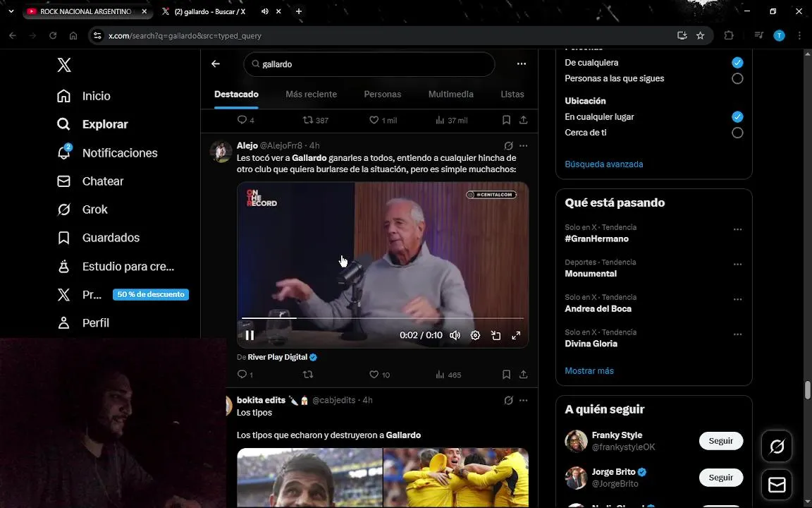Reply to post with 4 comments
812x508 pixels.
[245, 120]
